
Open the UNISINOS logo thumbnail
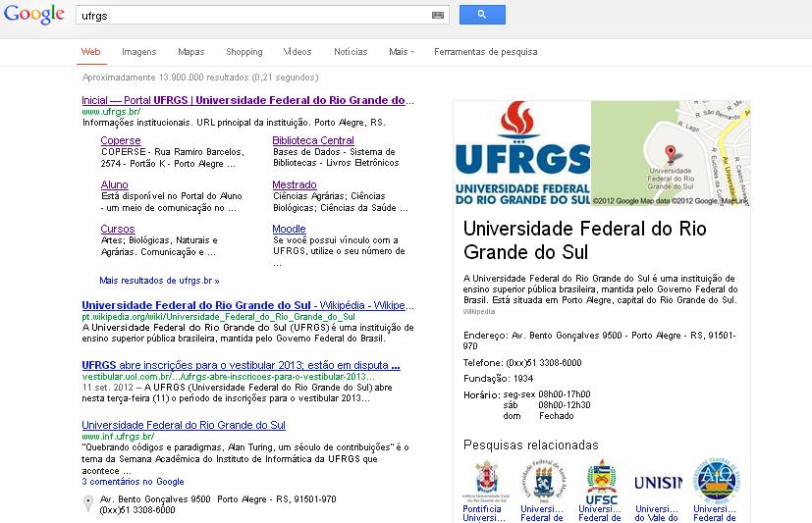(x=658, y=481)
